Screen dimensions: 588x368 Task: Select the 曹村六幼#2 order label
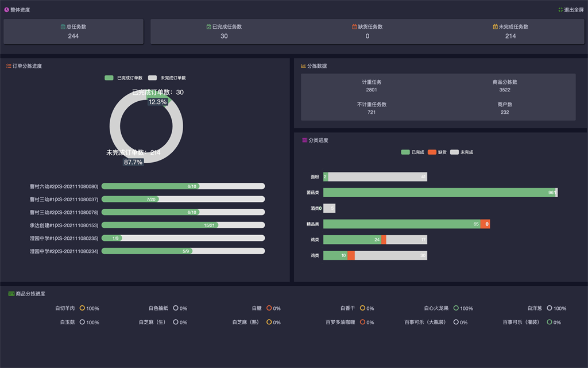pyautogui.click(x=64, y=186)
